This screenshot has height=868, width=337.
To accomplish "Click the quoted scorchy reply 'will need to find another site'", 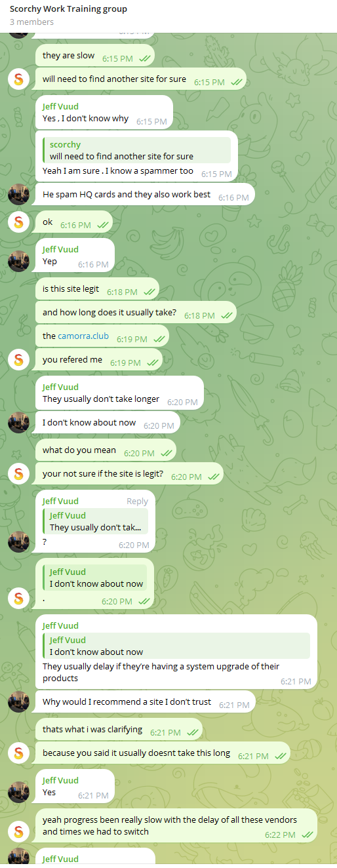I will (x=137, y=150).
